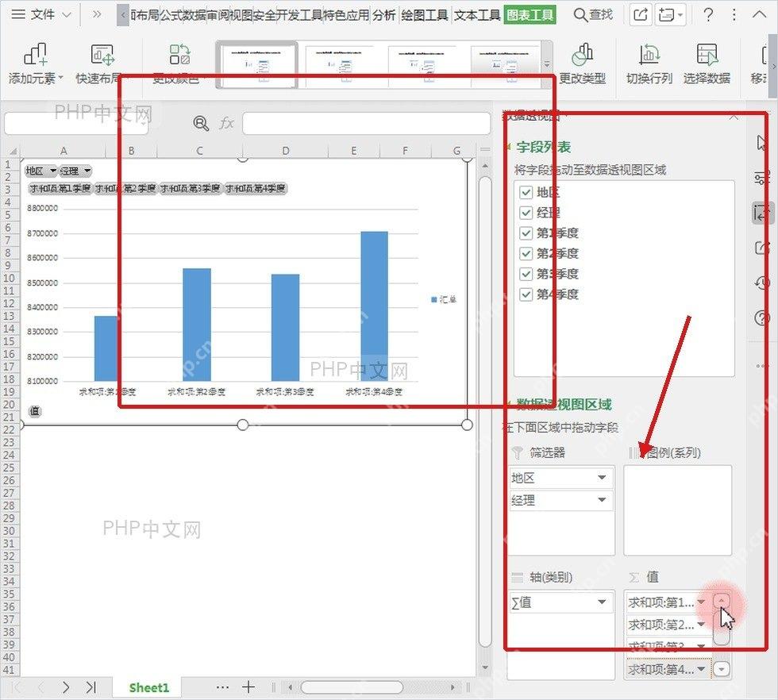Select the first chart style thumbnail
The width and height of the screenshot is (778, 700).
click(x=256, y=65)
